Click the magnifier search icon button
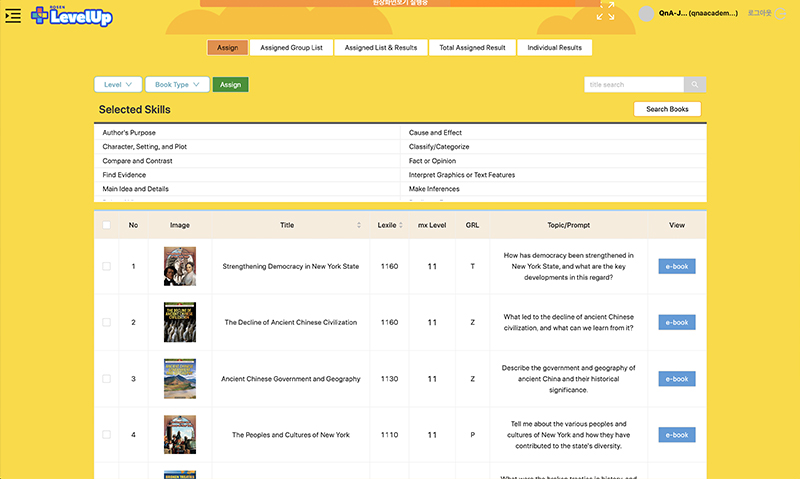The height and width of the screenshot is (479, 800). coord(696,85)
